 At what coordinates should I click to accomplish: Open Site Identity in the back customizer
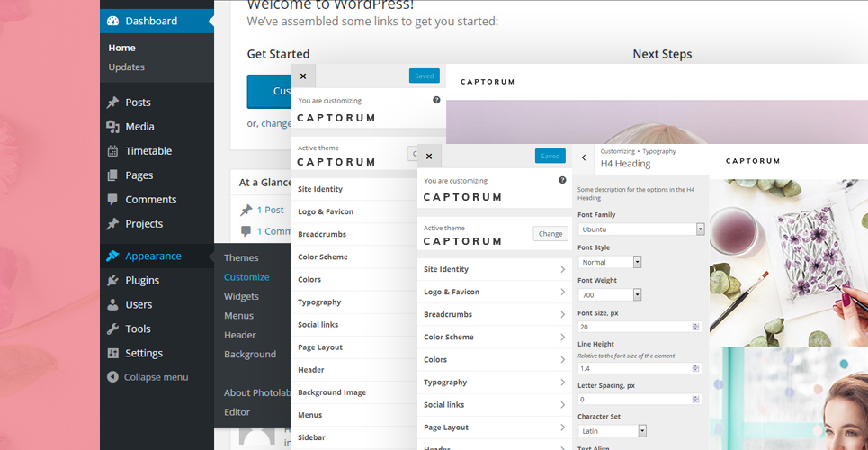tap(354, 190)
